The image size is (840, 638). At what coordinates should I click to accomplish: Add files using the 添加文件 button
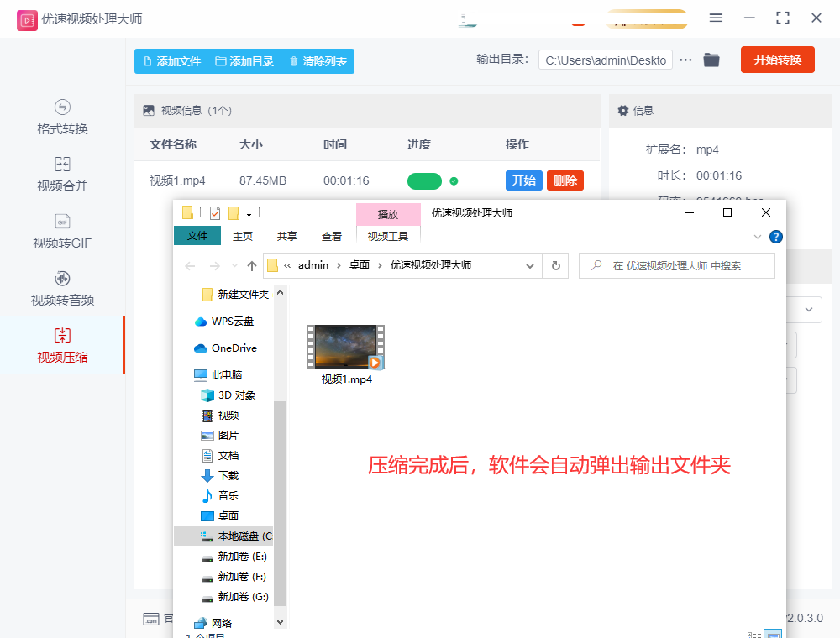coord(171,61)
